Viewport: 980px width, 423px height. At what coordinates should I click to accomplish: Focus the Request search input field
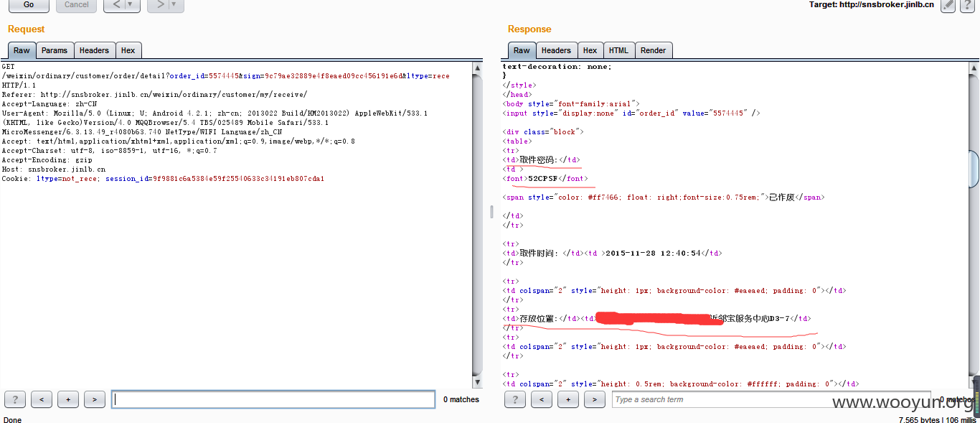point(273,399)
